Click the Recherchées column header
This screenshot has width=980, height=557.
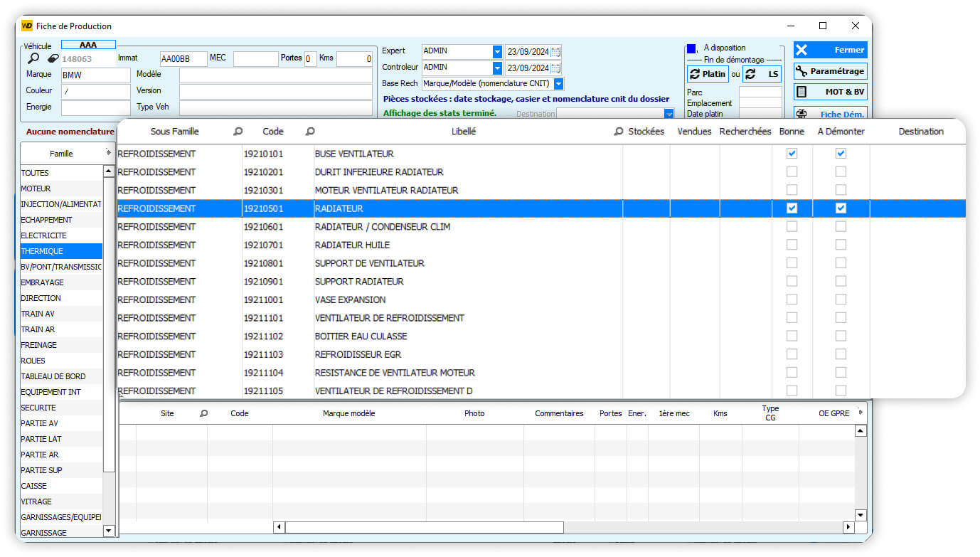point(745,132)
